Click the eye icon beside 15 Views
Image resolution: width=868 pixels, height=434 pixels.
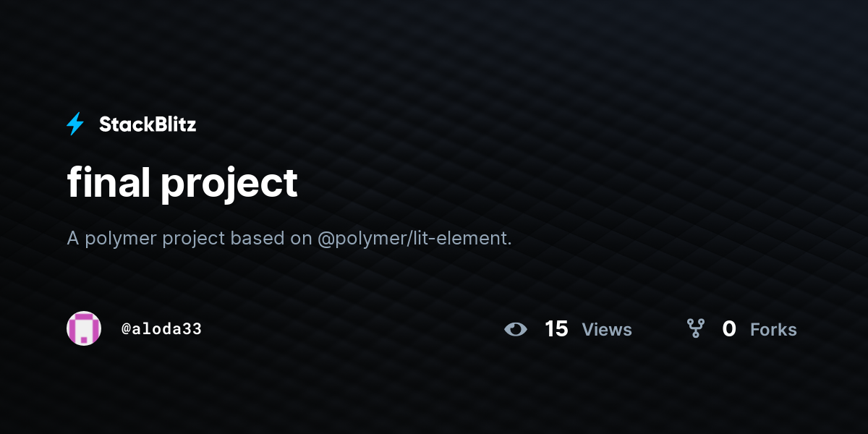click(516, 330)
